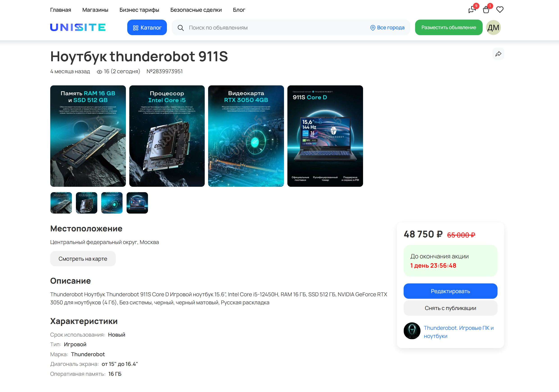
Task: Open Бизнес тарифы page
Action: [x=139, y=10]
